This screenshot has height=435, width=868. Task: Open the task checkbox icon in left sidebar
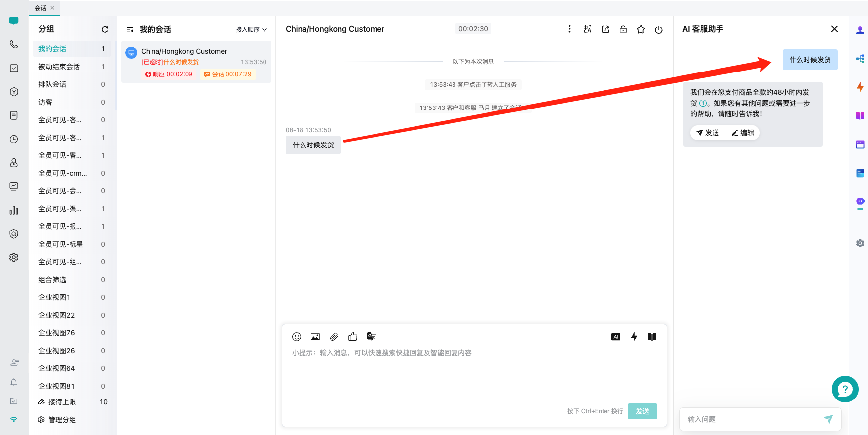pyautogui.click(x=14, y=68)
